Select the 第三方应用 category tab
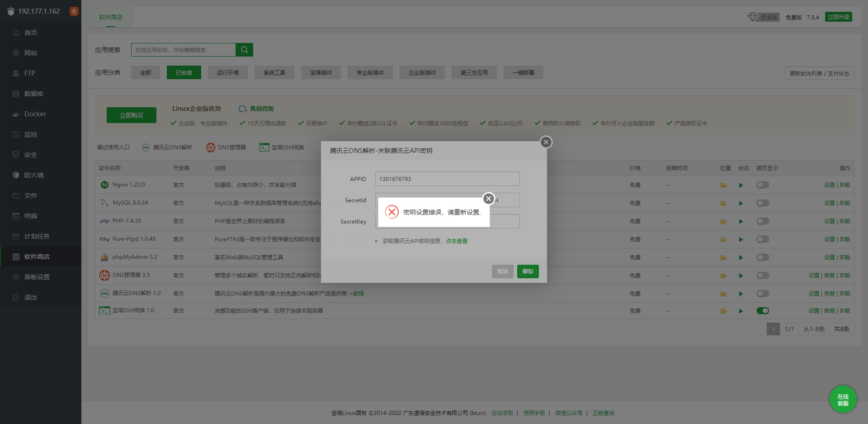 click(474, 72)
